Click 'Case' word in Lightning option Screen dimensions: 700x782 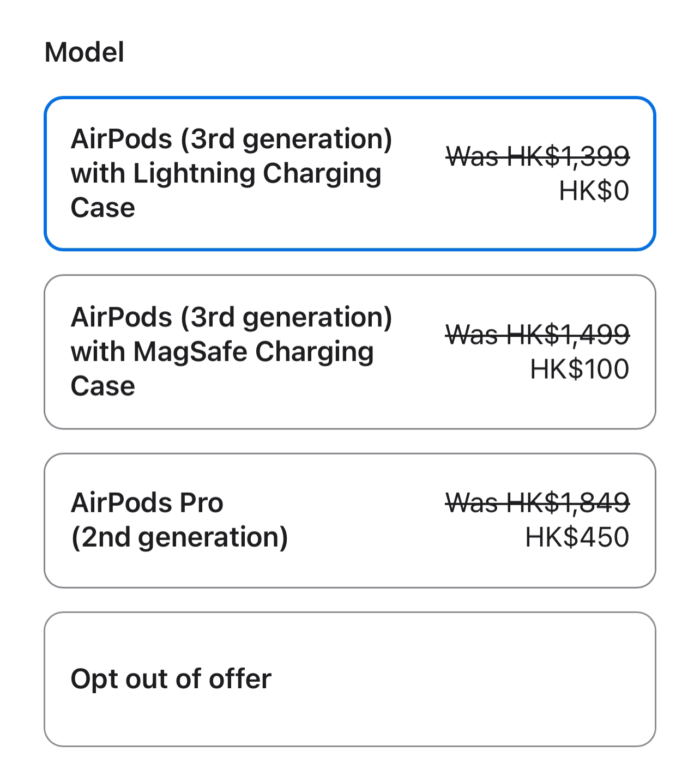coord(103,208)
